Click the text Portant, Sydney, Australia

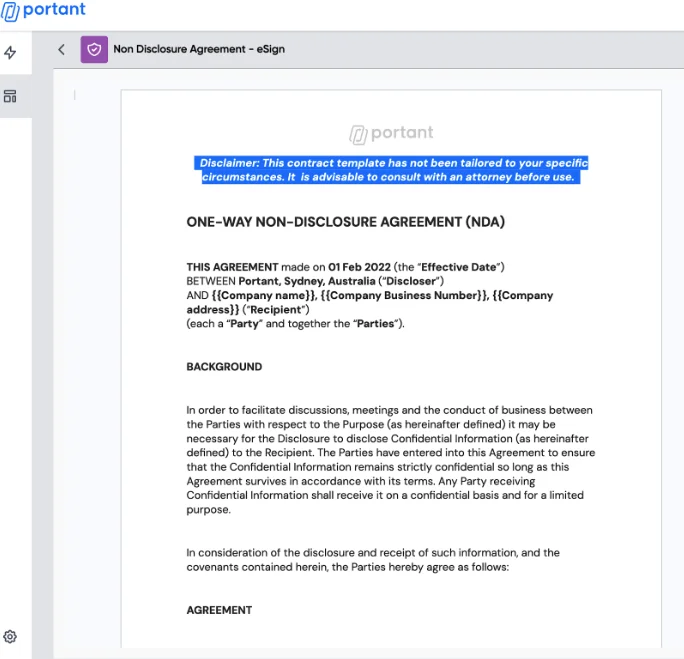point(307,281)
